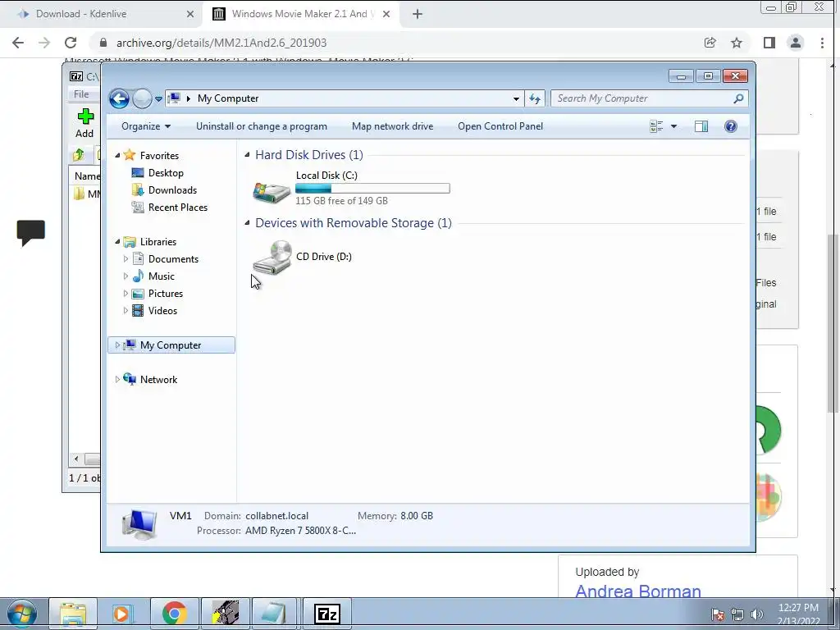Expand My Computer in navigation pane

click(x=117, y=345)
